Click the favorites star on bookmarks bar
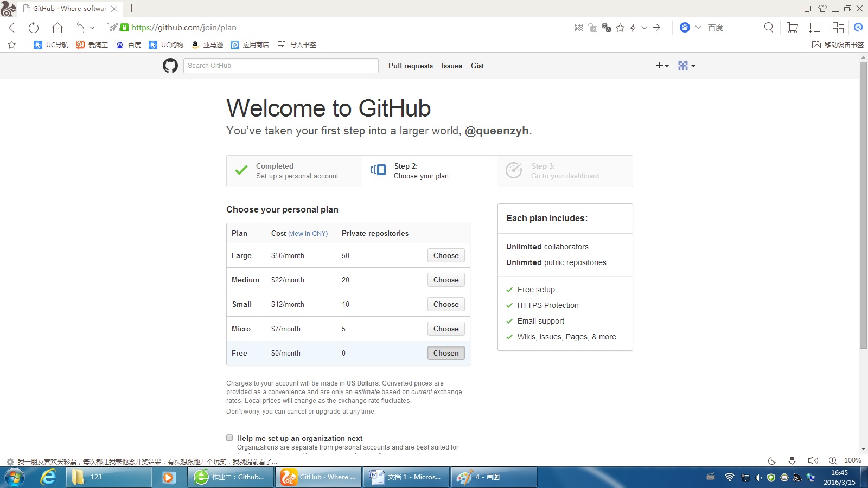This screenshot has width=868, height=488. (x=12, y=45)
